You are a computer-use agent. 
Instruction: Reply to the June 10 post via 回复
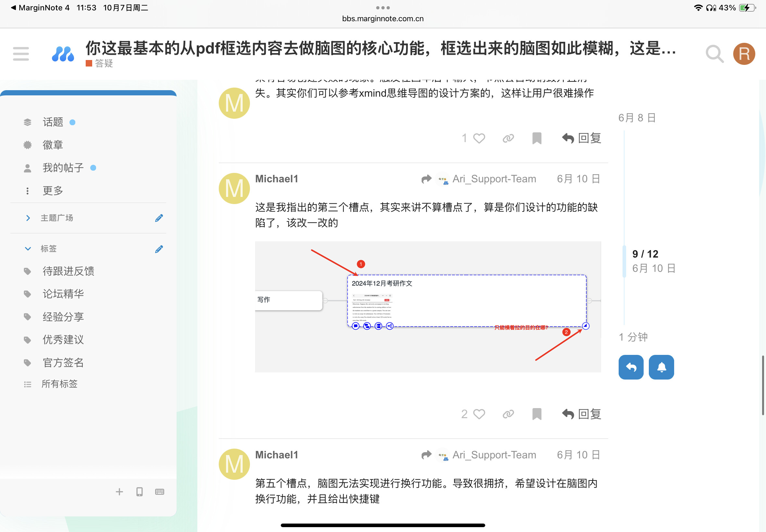(x=582, y=414)
